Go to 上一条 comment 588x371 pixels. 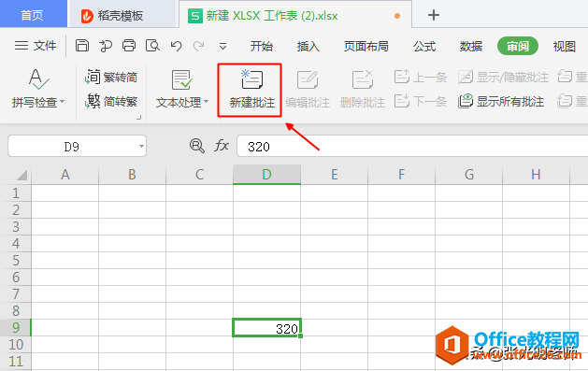[x=421, y=78]
